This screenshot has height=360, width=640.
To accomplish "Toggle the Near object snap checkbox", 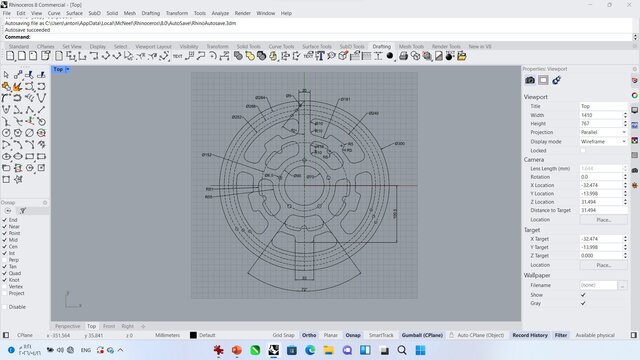I will pyautogui.click(x=5, y=227).
